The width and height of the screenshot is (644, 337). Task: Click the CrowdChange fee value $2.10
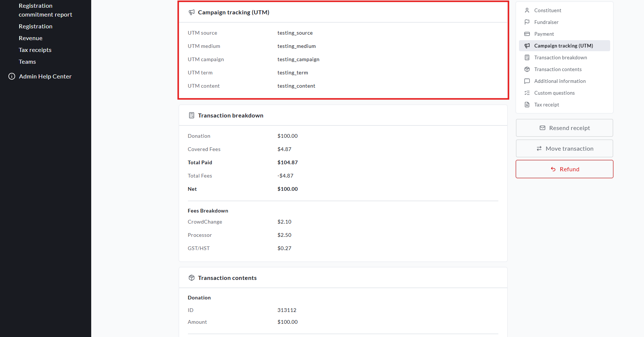284,222
